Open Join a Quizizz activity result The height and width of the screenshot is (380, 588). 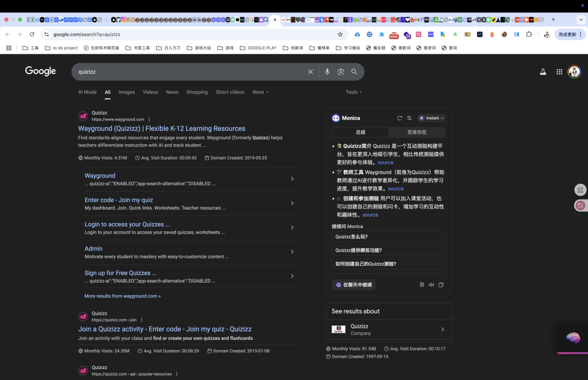(x=164, y=329)
